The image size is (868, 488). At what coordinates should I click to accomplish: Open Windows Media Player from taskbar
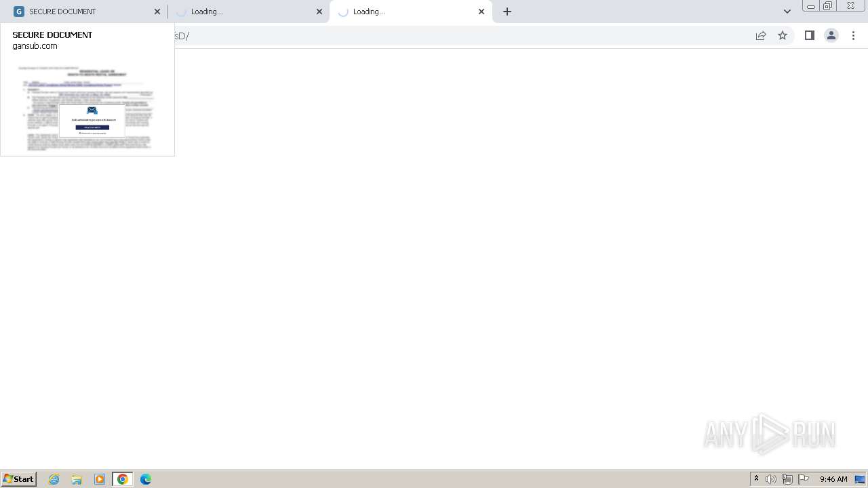[x=100, y=479]
